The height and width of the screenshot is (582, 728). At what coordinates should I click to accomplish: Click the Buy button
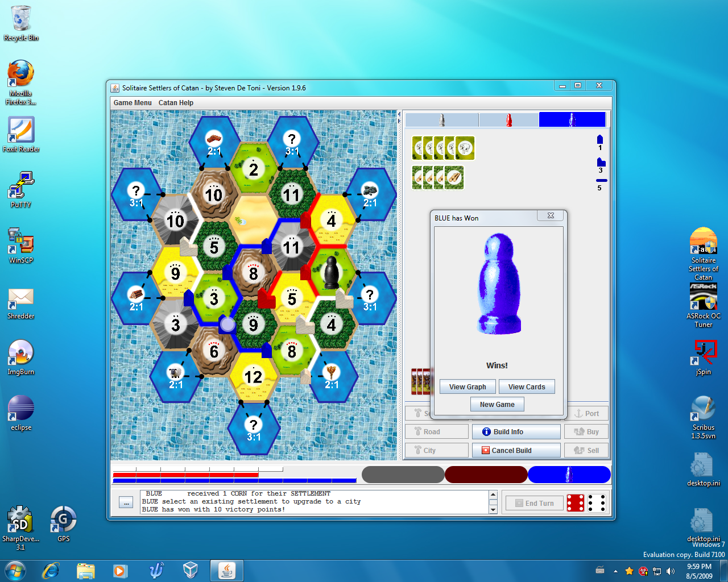(586, 432)
